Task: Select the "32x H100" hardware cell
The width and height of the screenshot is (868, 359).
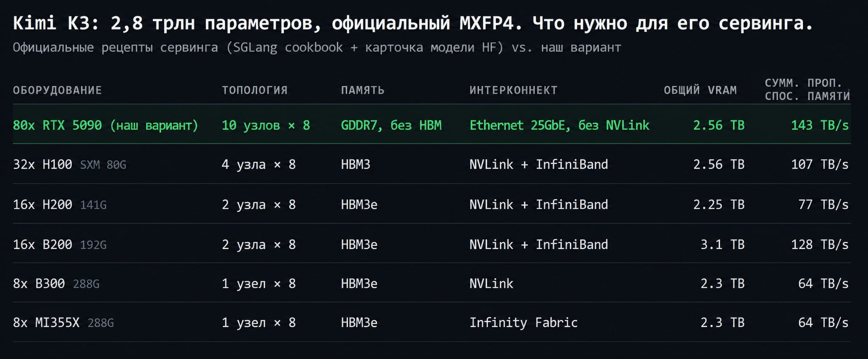Action: pos(69,165)
